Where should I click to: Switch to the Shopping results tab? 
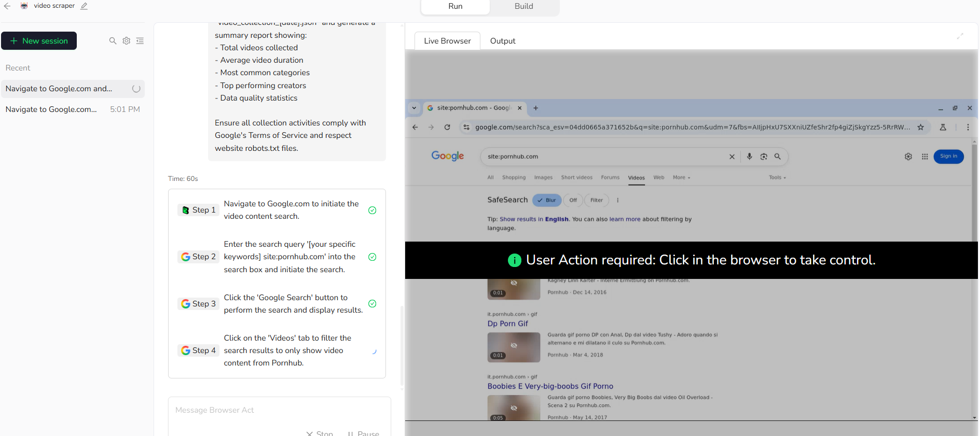[514, 178]
